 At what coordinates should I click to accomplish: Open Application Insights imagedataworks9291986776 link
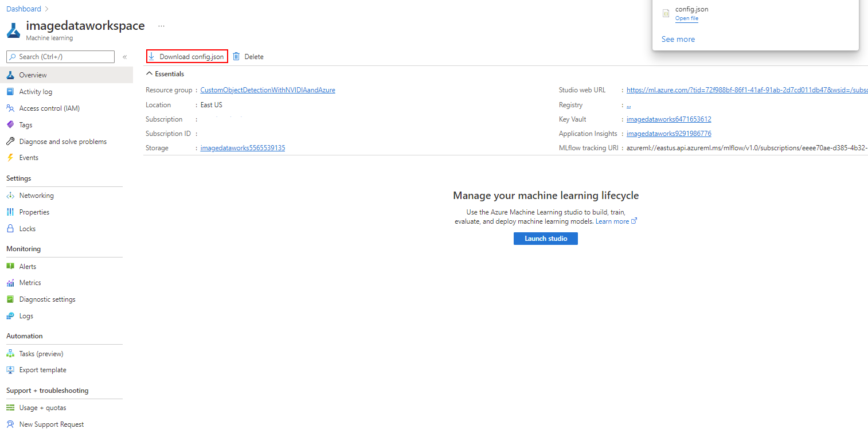669,134
